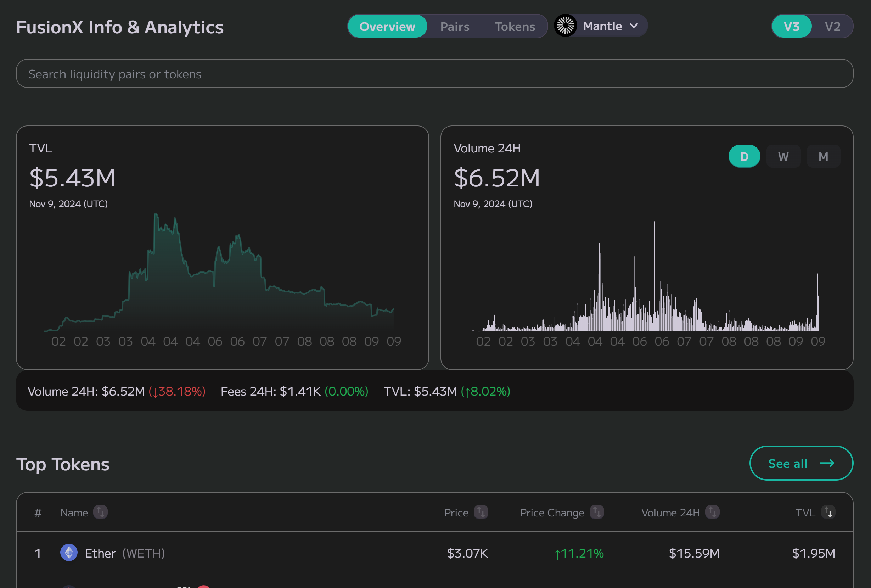Sort tokens by Volume 24H icon
This screenshot has width=871, height=588.
712,512
